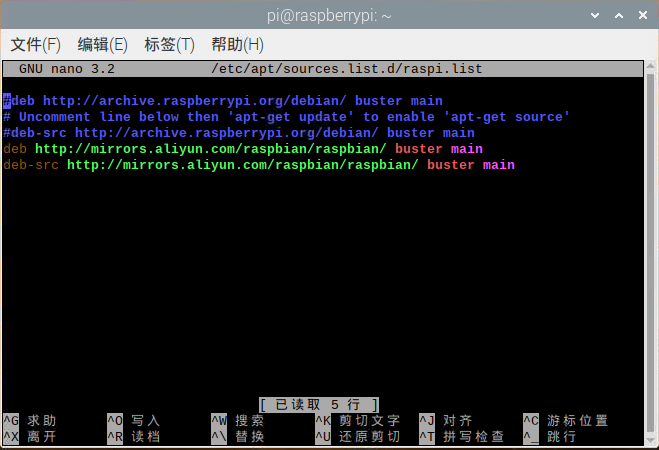This screenshot has width=659, height=450.
Task: Click the ^G 求助 shortcut
Action: point(30,421)
